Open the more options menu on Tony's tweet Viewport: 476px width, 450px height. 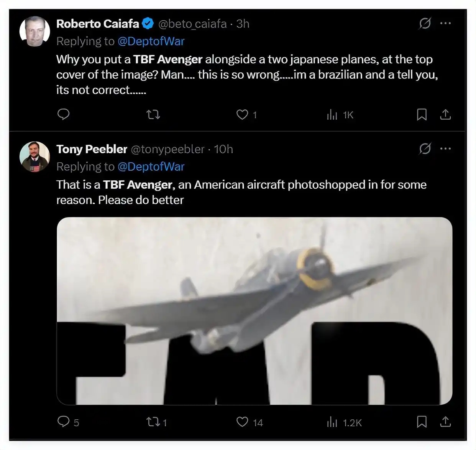(x=445, y=148)
